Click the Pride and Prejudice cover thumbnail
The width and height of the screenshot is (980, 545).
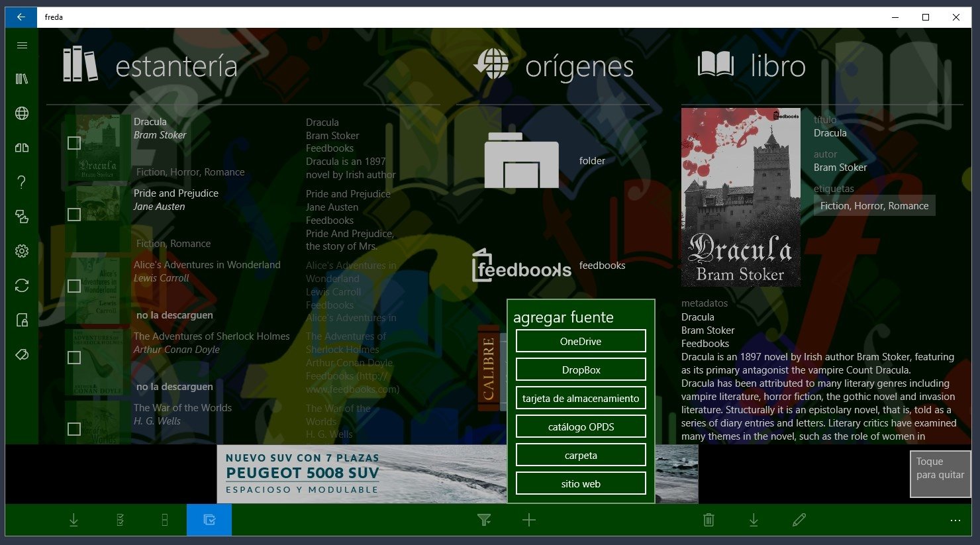[x=98, y=219]
